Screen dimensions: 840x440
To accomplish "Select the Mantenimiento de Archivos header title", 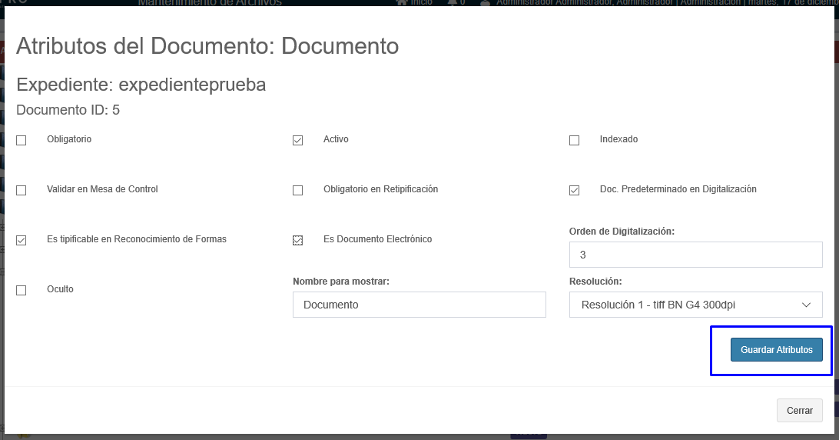I will 202,3.
